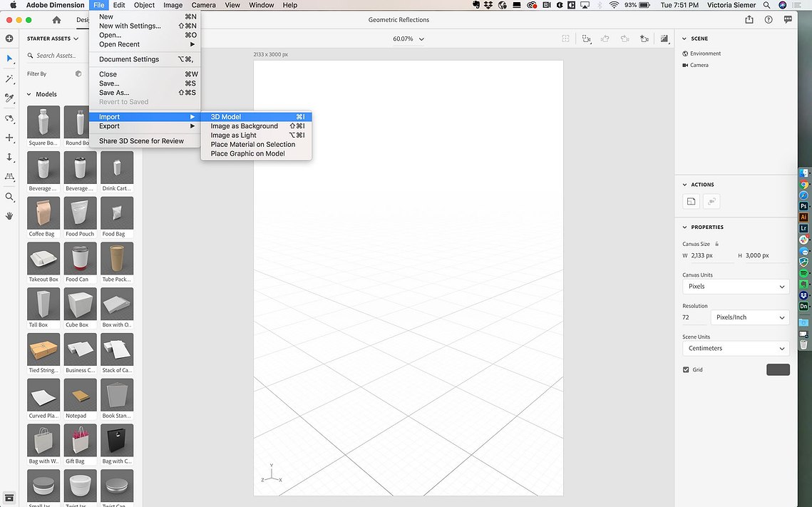Click the grid color swatch
The image size is (812, 507).
pyautogui.click(x=778, y=370)
